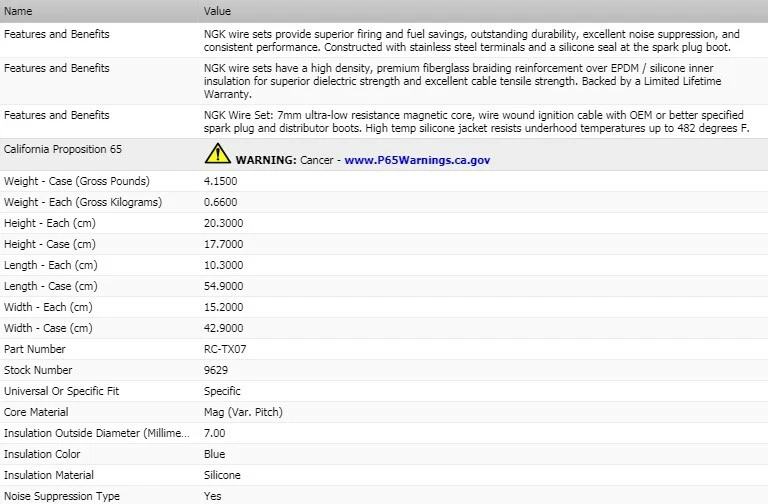This screenshot has width=768, height=504.
Task: Click the Insulation Color value Blue
Action: (x=215, y=454)
